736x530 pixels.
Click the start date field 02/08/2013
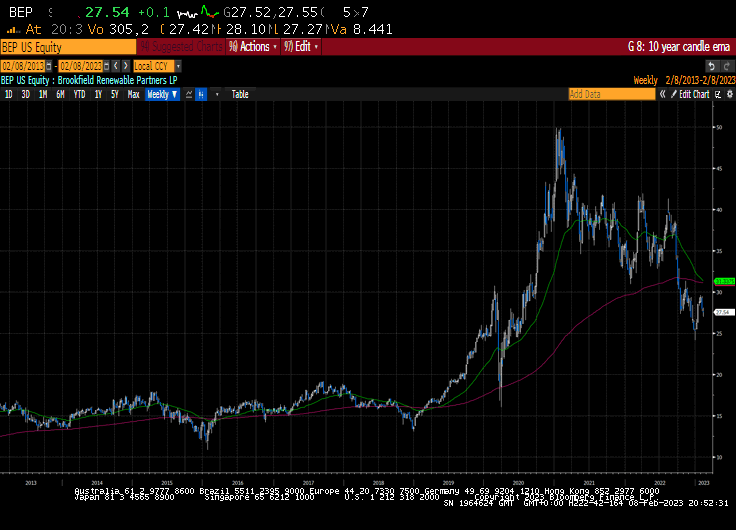click(x=23, y=66)
